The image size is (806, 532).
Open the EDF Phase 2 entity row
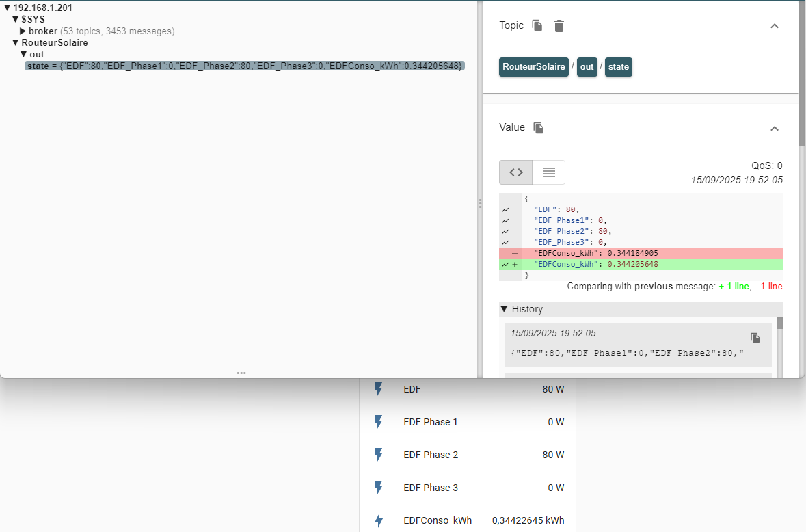tap(468, 455)
